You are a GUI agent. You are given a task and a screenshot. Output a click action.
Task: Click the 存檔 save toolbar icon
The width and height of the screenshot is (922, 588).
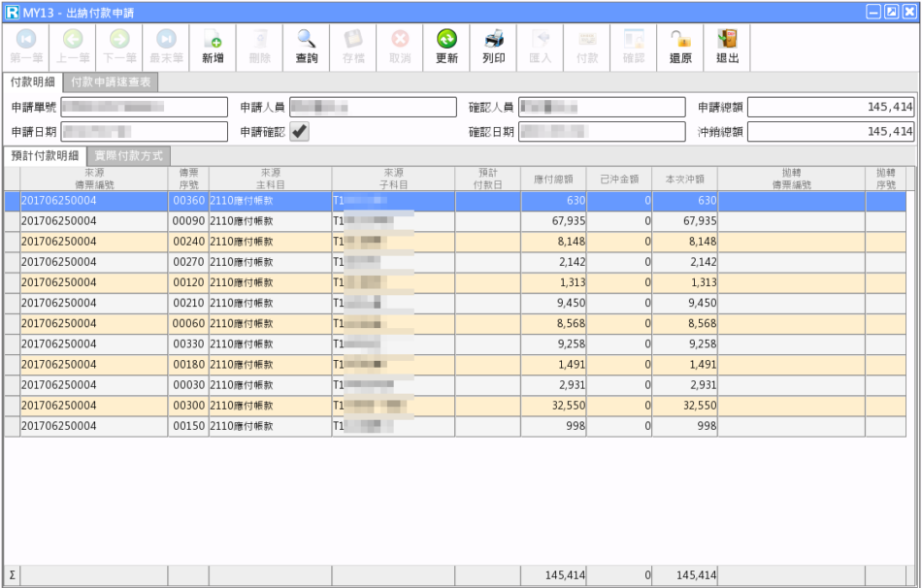point(353,39)
